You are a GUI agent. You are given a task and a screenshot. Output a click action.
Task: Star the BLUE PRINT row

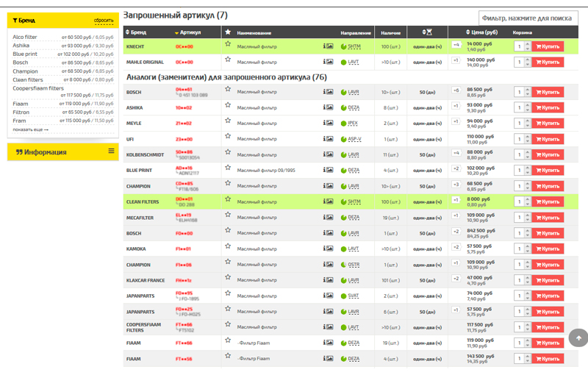tap(228, 168)
